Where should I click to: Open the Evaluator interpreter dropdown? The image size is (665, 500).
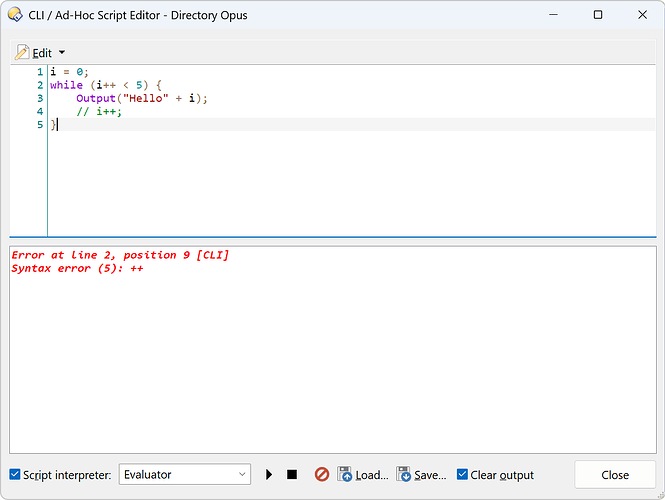coord(184,475)
